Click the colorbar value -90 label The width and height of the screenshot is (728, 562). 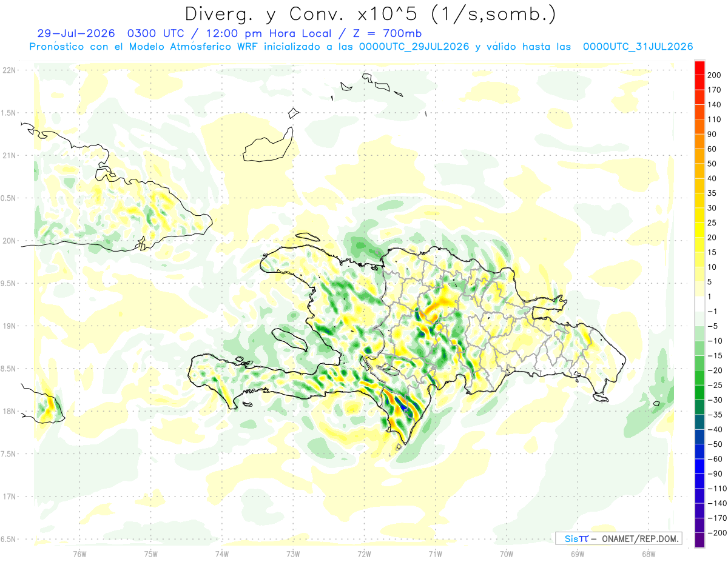click(715, 474)
